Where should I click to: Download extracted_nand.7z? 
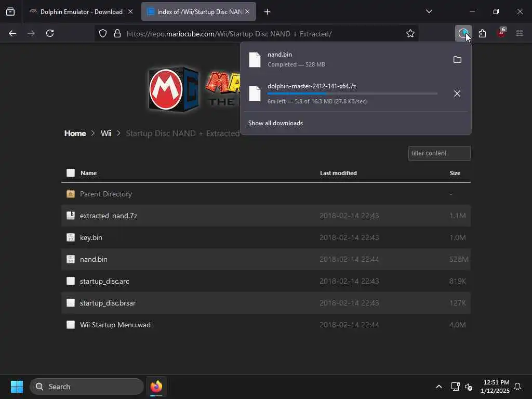point(109,216)
